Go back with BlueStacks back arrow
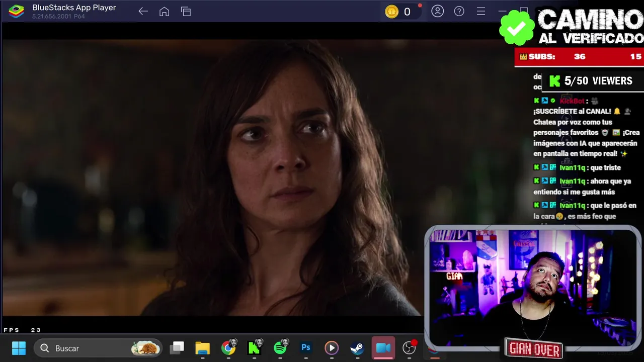 143,12
